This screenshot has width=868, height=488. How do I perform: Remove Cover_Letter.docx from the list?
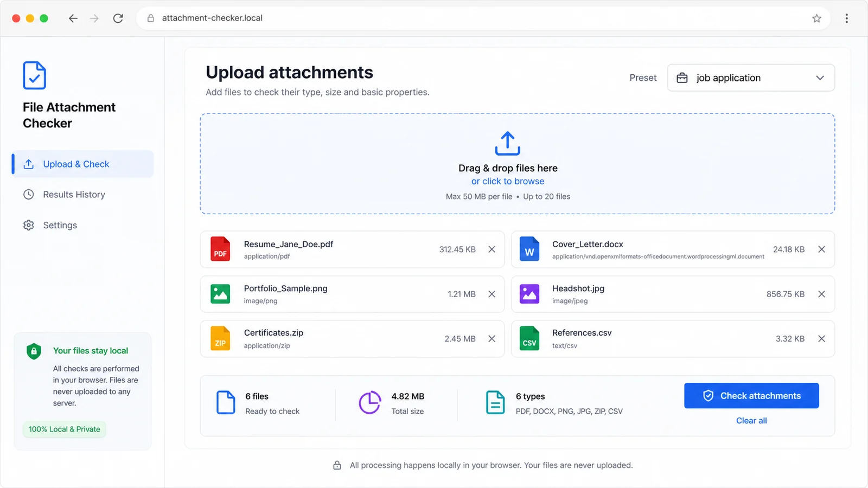point(821,249)
